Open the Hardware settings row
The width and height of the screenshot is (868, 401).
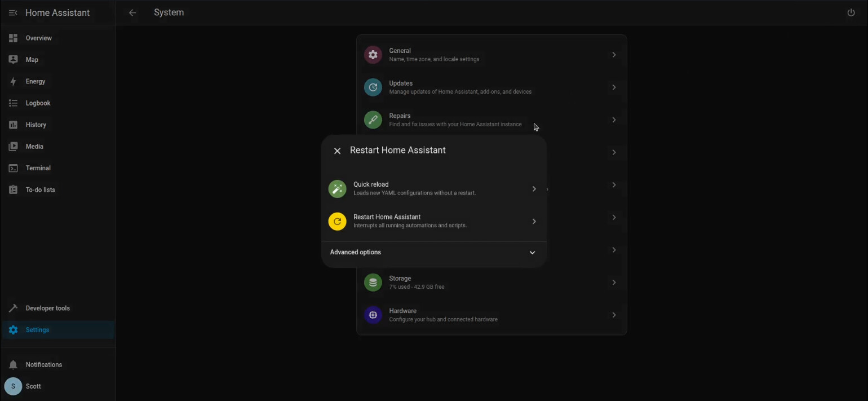tap(491, 315)
